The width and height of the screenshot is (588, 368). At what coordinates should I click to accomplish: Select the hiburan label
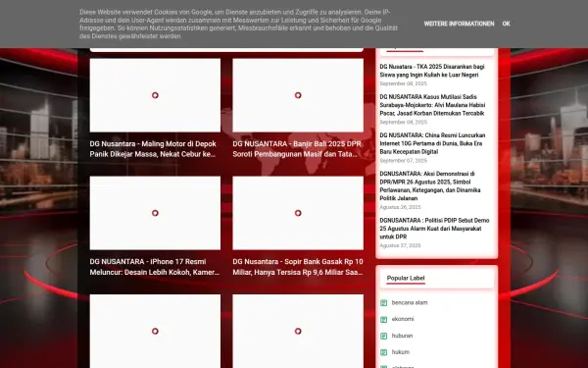402,336
